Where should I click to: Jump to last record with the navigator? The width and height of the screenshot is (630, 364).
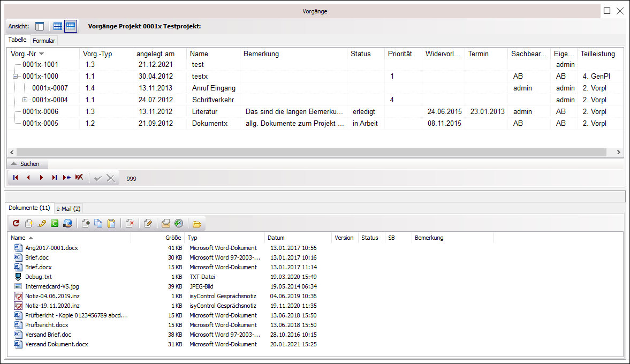(54, 177)
